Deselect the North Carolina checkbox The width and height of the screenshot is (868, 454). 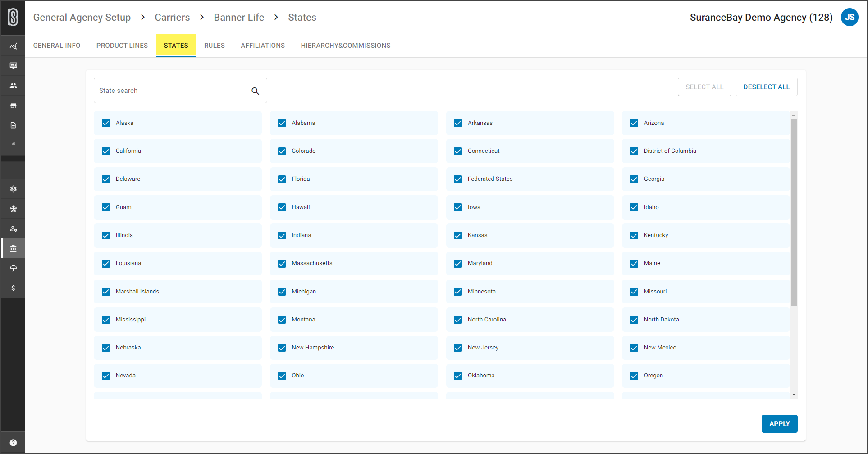(458, 320)
